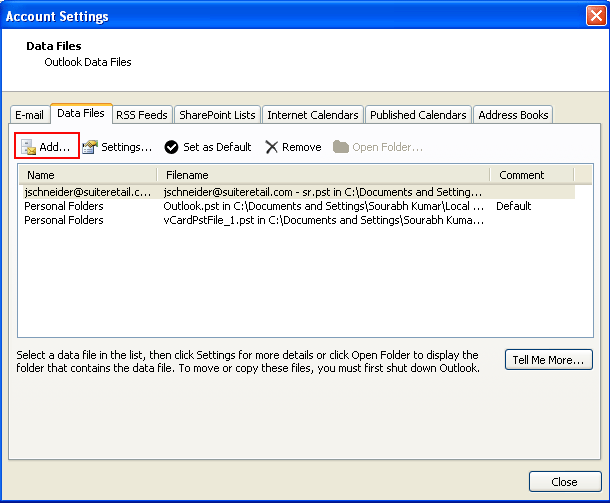The height and width of the screenshot is (503, 610).
Task: Sort by the Name column header
Action: tap(88, 175)
